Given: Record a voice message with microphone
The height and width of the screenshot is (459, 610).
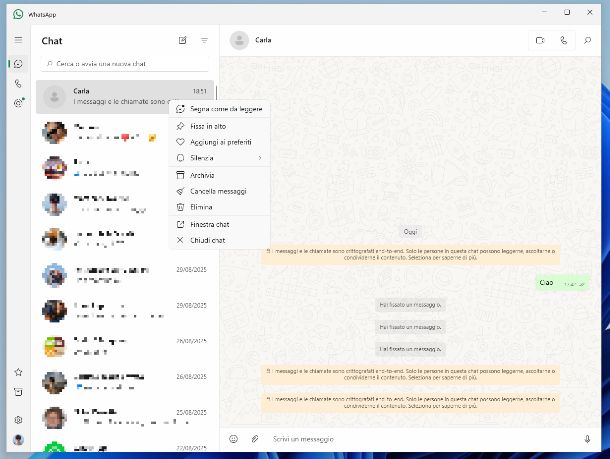Looking at the screenshot, I should click(x=587, y=439).
